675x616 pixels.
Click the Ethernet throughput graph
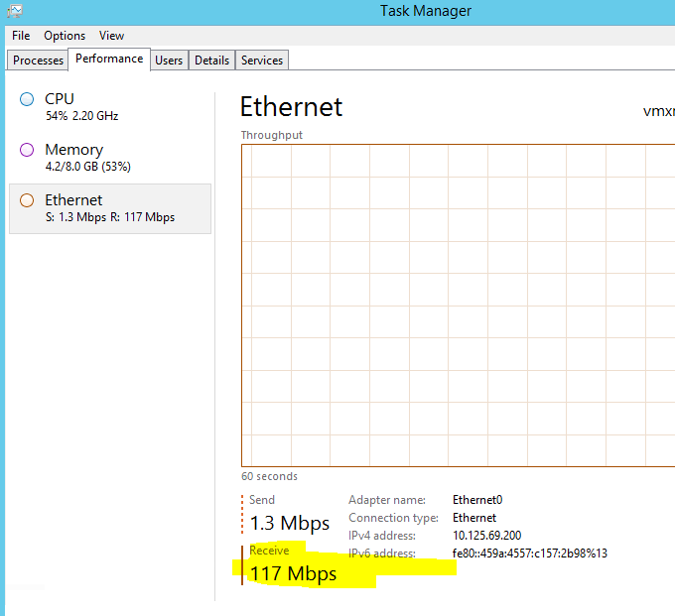(x=458, y=306)
